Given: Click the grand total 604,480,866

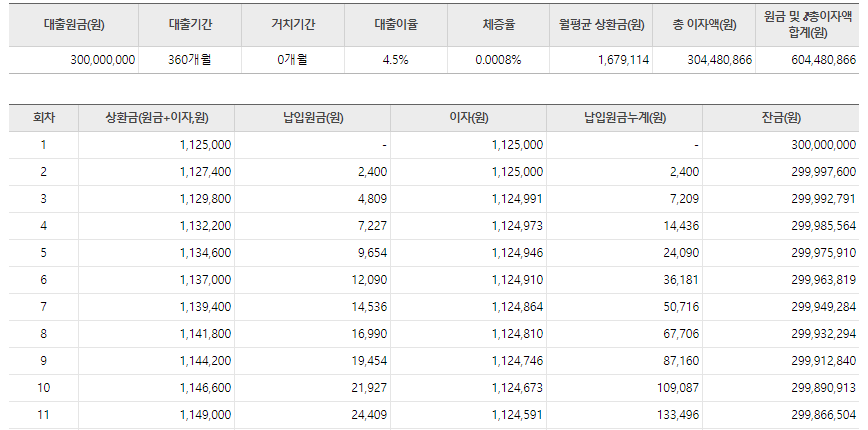Looking at the screenshot, I should (824, 60).
